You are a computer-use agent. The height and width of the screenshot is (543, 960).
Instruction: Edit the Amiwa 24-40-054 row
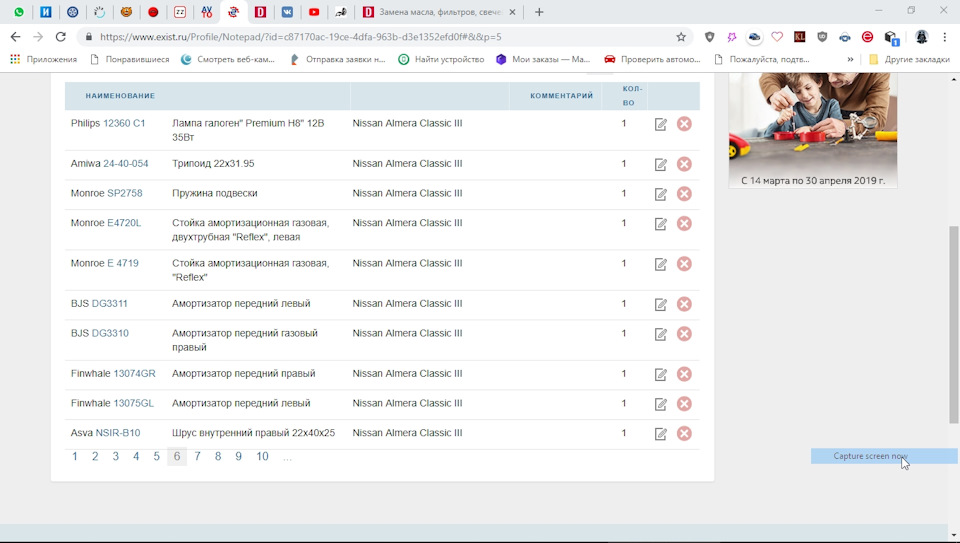point(660,165)
